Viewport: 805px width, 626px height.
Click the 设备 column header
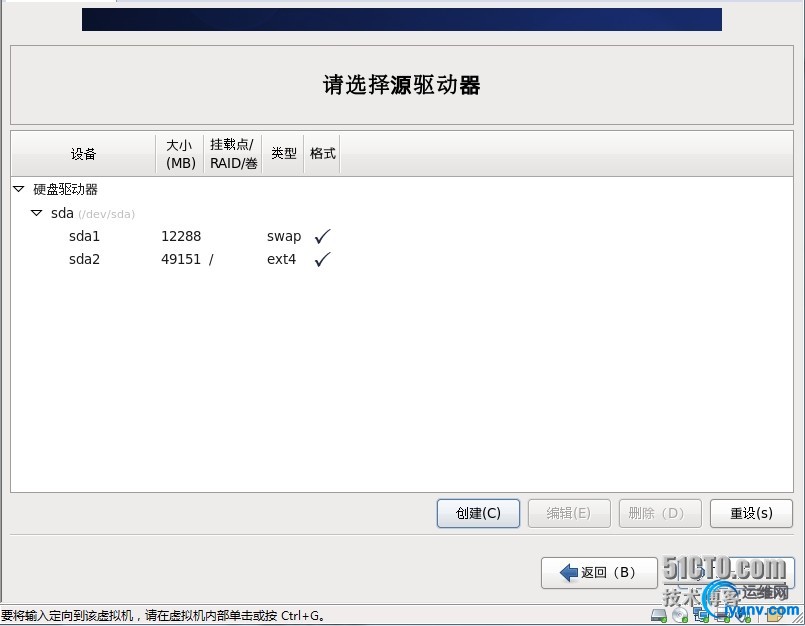point(83,153)
